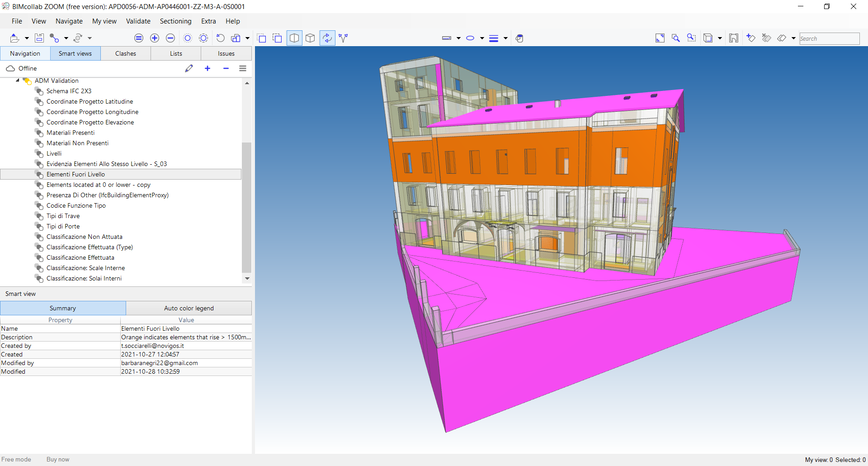Click the fit-to-screen zoom extents icon
Screen dimensions: 868x466
pos(660,38)
